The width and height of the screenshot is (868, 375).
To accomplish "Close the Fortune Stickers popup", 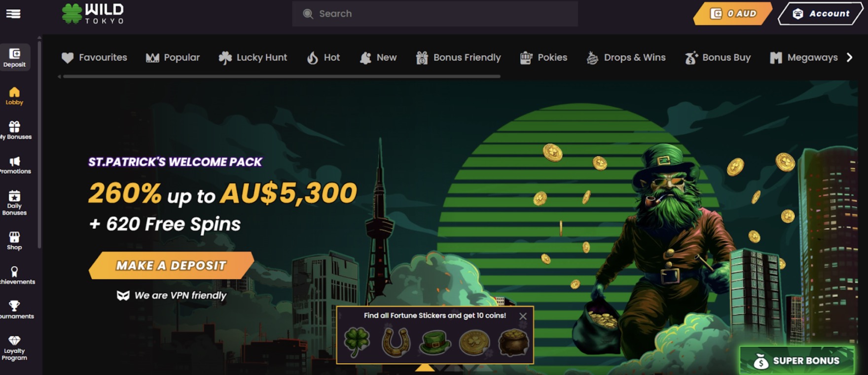I will (523, 316).
